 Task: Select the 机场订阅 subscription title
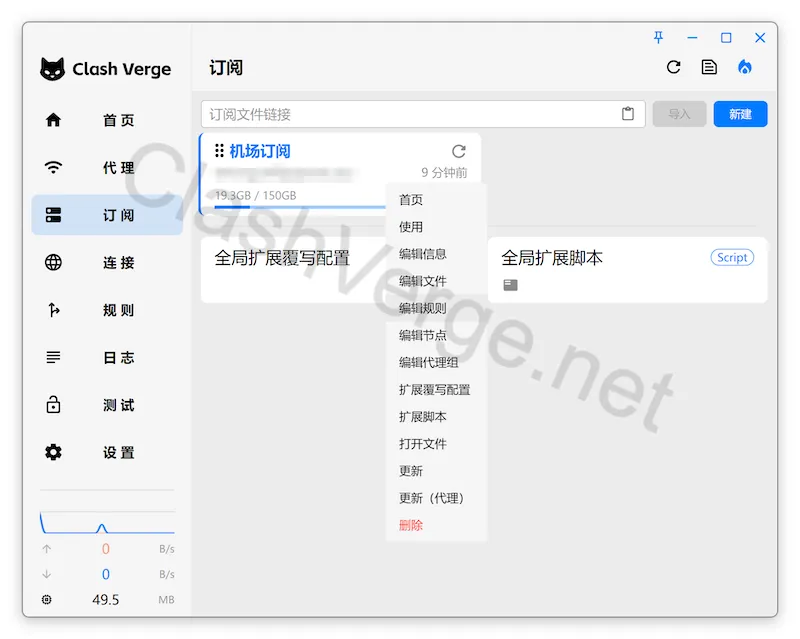[x=260, y=151]
